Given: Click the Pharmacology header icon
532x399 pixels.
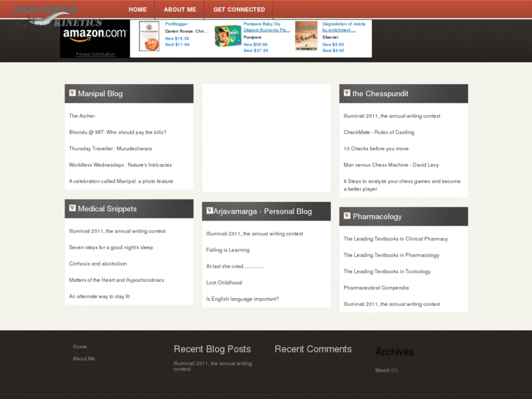Looking at the screenshot, I should pos(347,216).
